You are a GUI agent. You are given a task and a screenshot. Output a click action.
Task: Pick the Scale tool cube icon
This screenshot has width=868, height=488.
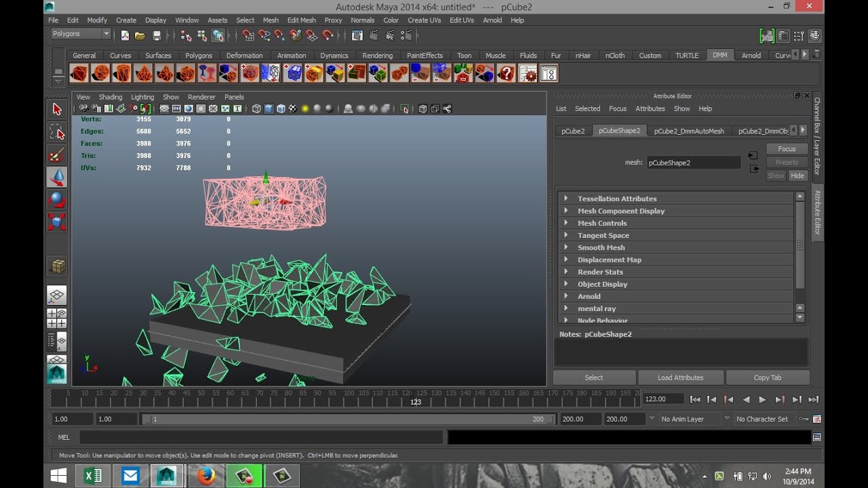pos(57,222)
